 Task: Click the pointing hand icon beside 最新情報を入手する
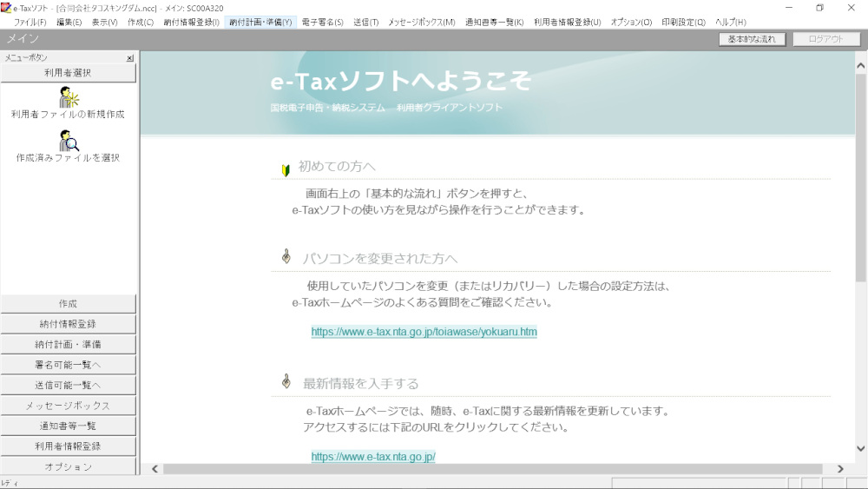(x=286, y=381)
